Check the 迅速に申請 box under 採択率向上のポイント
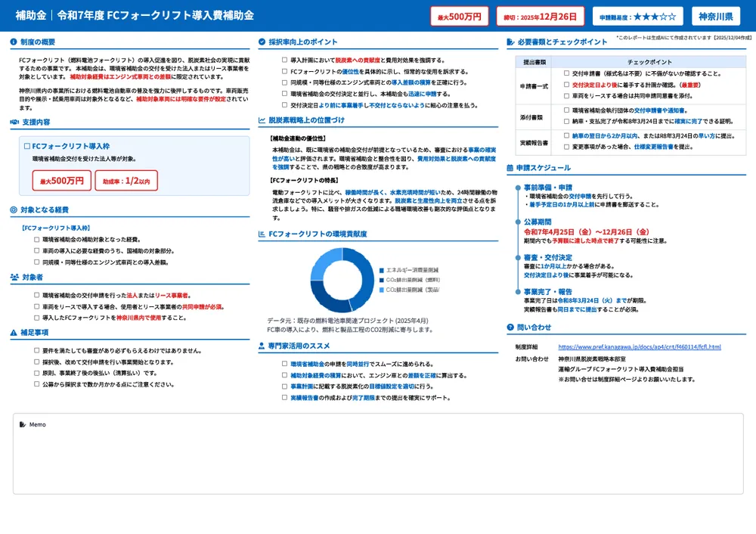 pos(283,93)
